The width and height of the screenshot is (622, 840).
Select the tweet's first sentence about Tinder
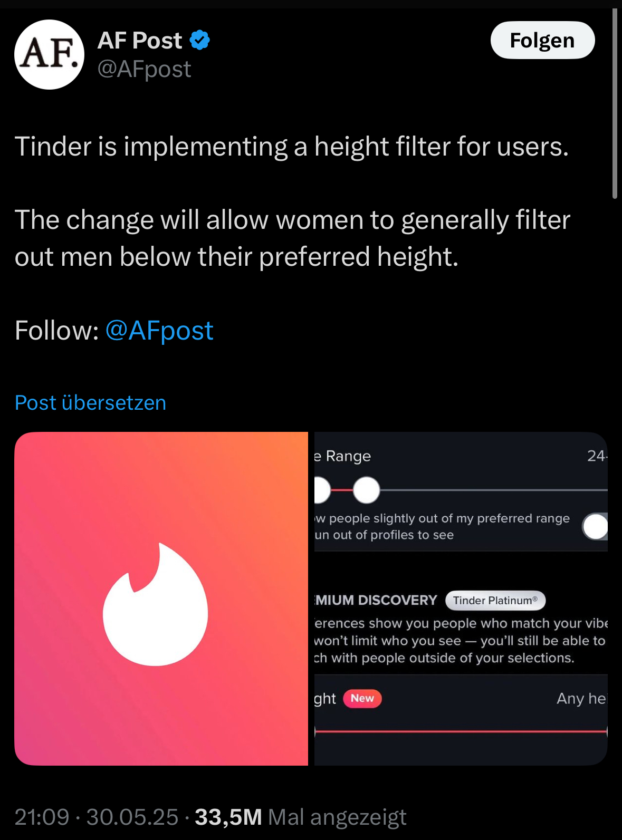[x=292, y=146]
